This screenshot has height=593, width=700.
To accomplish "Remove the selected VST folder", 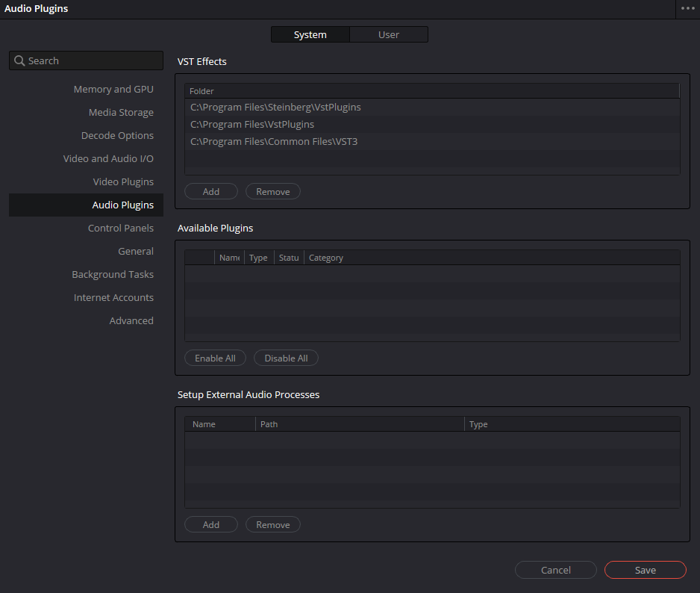I will 273,192.
